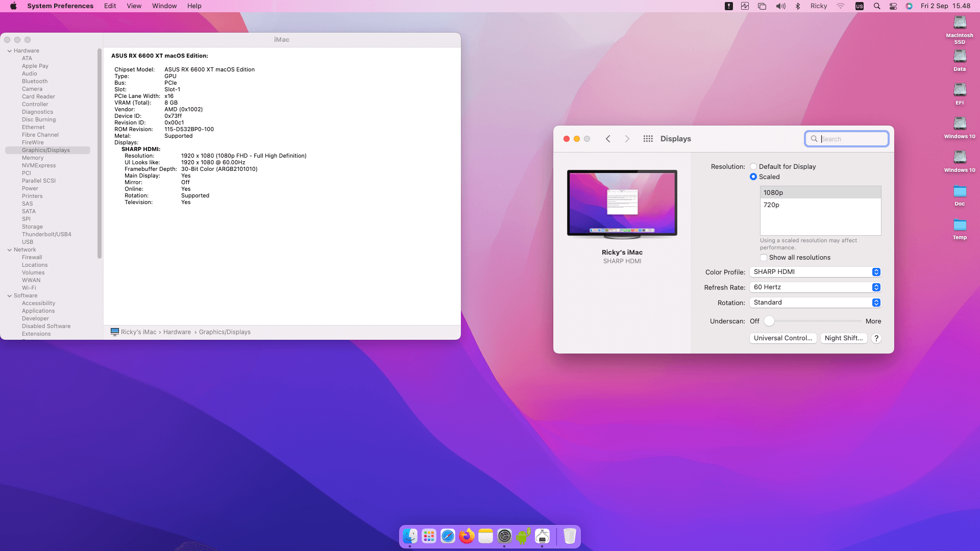Click the back arrow in Displays window

point(608,139)
